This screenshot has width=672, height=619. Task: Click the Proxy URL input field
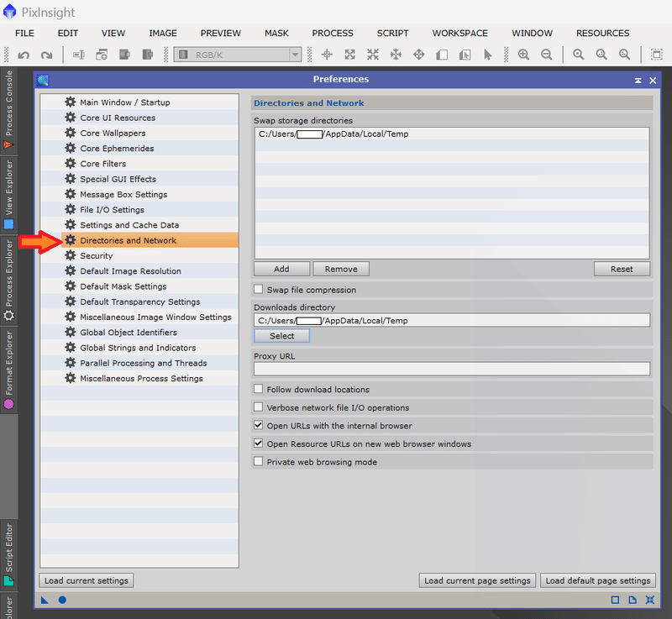click(452, 370)
